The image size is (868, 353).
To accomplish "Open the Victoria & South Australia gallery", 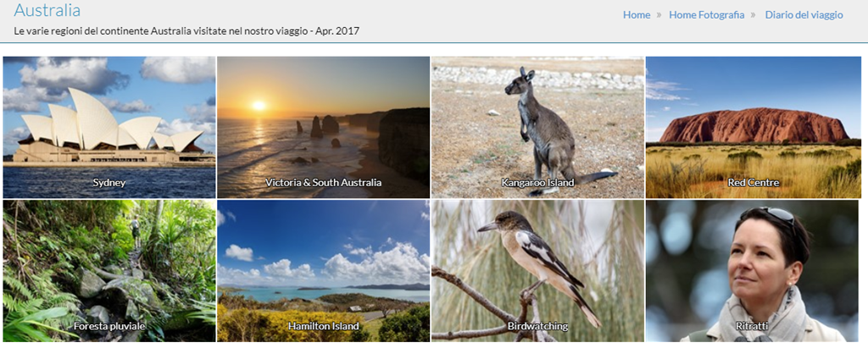I will (x=323, y=127).
